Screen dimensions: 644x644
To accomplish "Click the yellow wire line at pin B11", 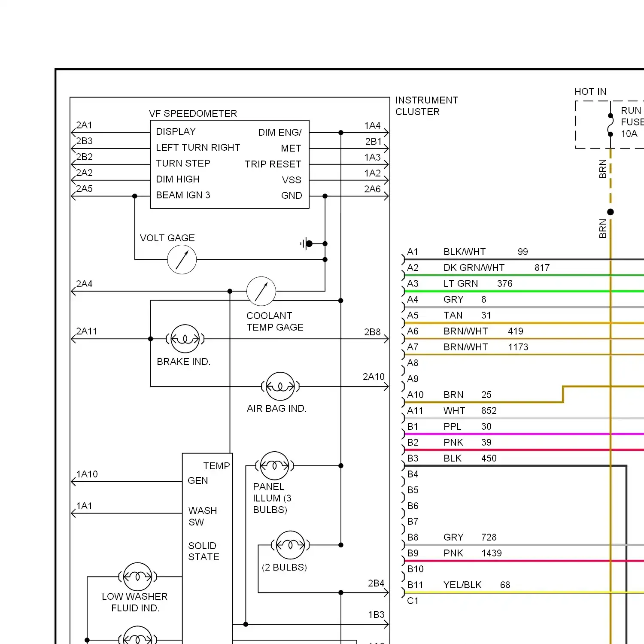I will click(524, 592).
